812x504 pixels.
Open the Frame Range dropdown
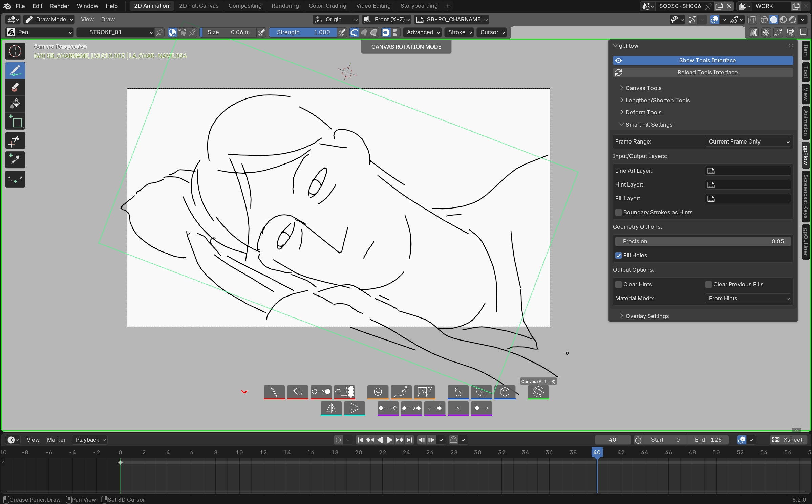(x=749, y=141)
